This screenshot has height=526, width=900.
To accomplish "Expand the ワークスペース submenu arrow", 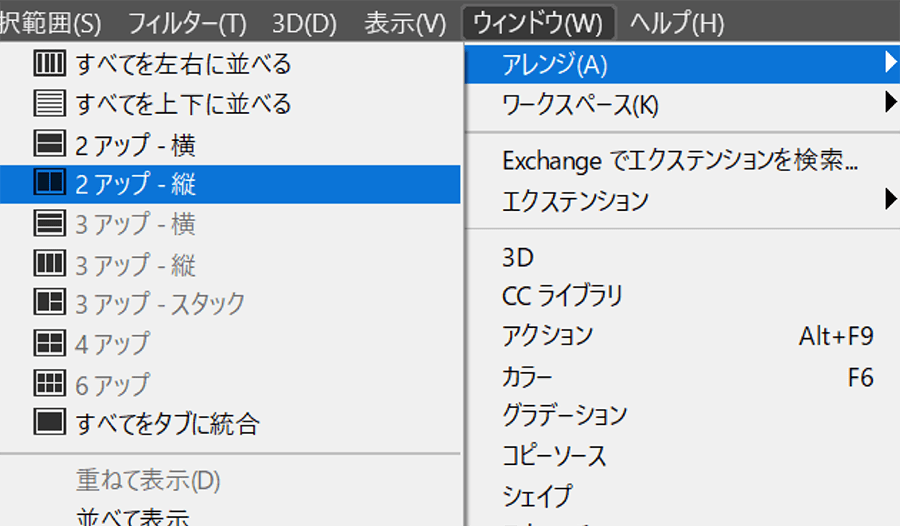I will [x=889, y=103].
